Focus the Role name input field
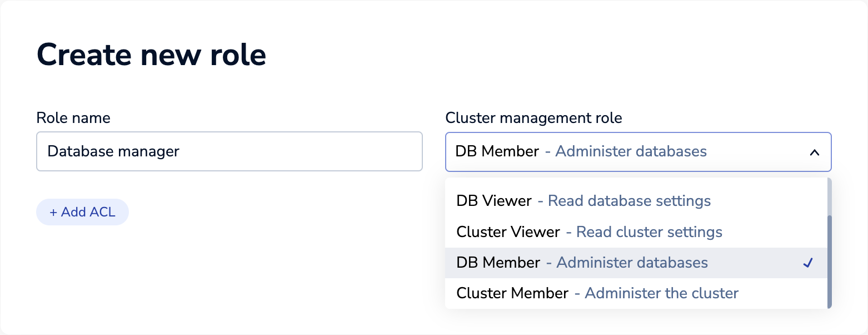This screenshot has height=335, width=868. (x=229, y=151)
